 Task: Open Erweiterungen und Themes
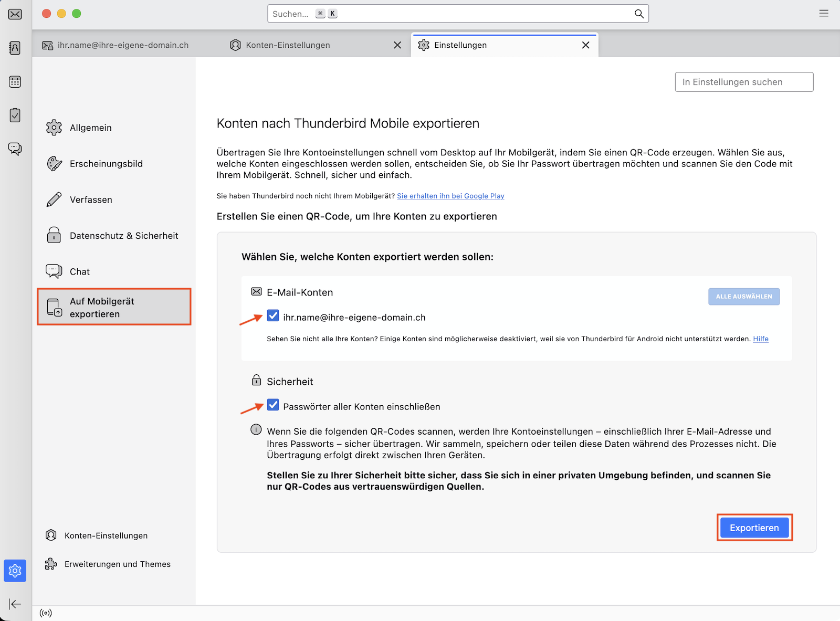108,564
